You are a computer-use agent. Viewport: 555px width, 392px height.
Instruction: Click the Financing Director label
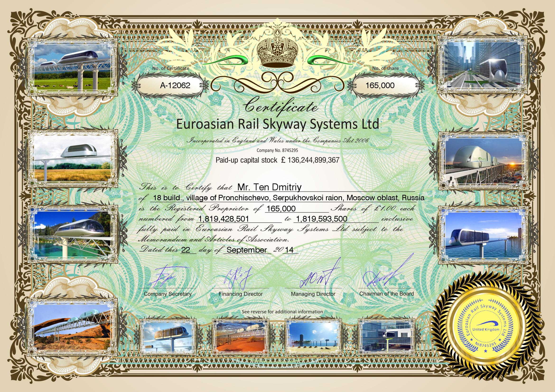241,294
